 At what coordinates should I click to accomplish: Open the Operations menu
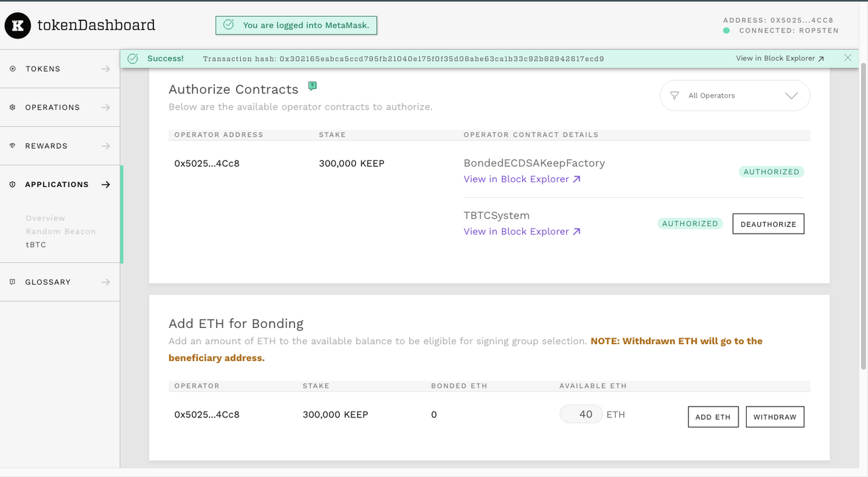point(60,108)
